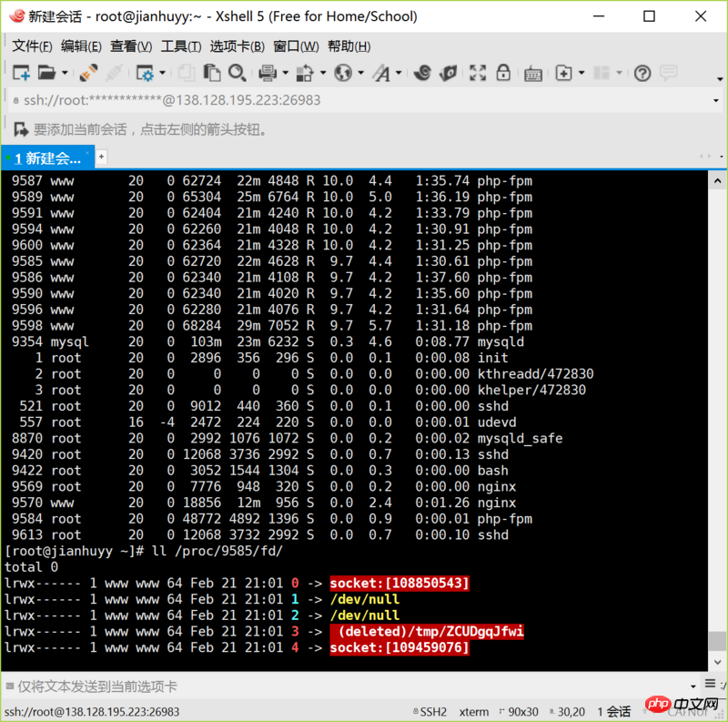Click the SSH2 status bar indicator
The height and width of the screenshot is (722, 728).
[430, 711]
